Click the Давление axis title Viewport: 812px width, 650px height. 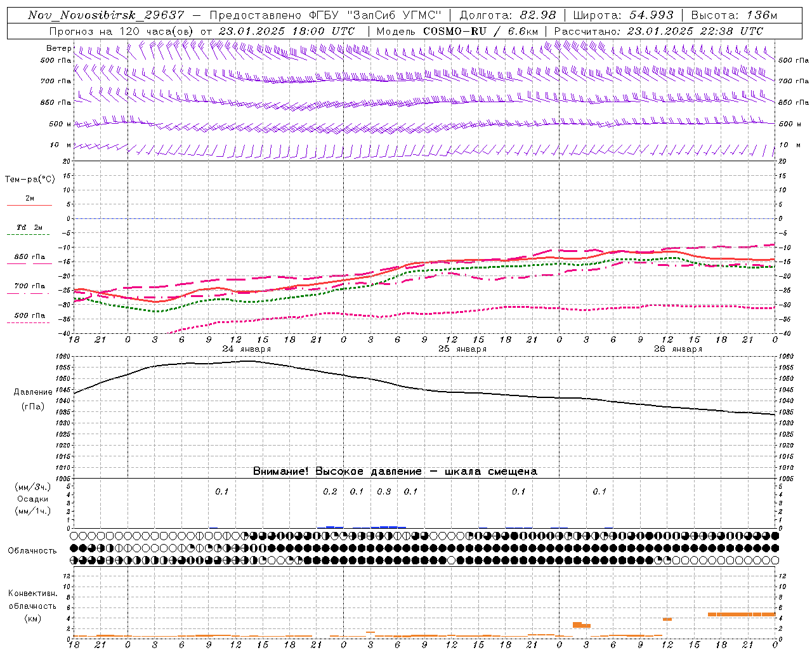tap(33, 392)
